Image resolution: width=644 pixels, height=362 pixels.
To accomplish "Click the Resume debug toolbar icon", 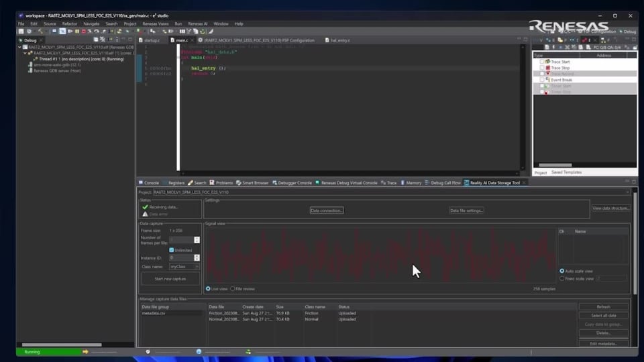I will click(70, 32).
